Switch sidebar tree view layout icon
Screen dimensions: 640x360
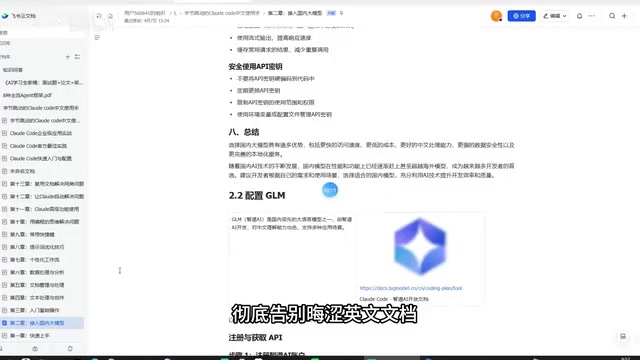(x=77, y=57)
